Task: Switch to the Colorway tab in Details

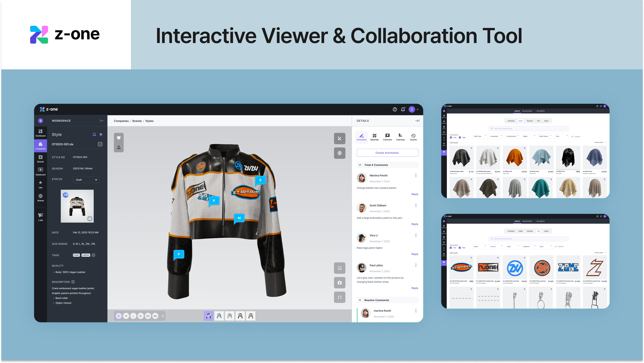Action: [x=400, y=137]
